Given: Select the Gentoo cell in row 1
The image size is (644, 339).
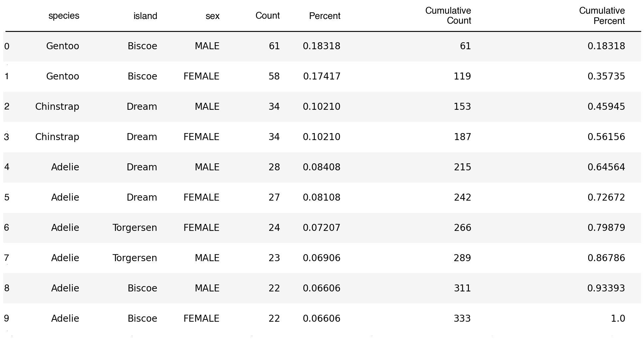Looking at the screenshot, I should (x=62, y=76).
